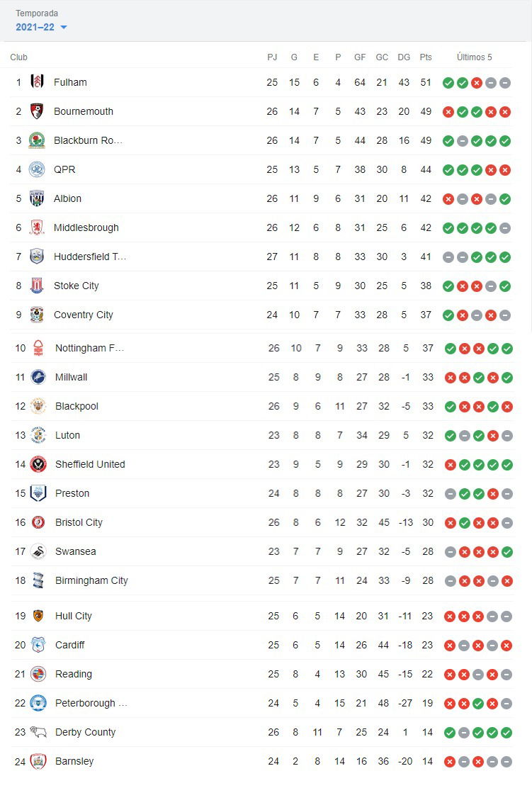The height and width of the screenshot is (788, 532).
Task: Click the Stoke City crest
Action: pos(37,286)
